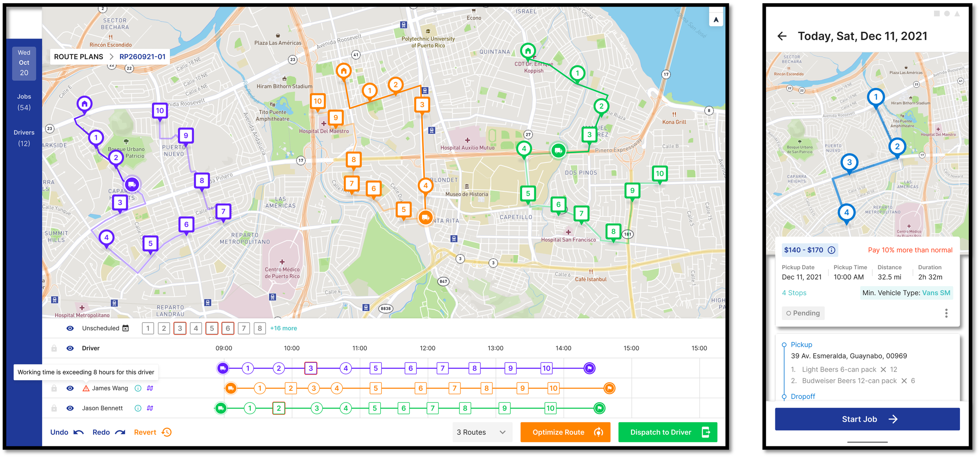Click the Revert history icon
Image resolution: width=980 pixels, height=457 pixels.
click(x=167, y=432)
